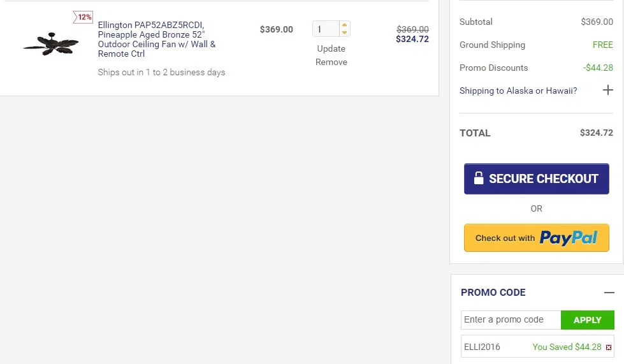Click the Secure Checkout button
624x364 pixels.
537,178
